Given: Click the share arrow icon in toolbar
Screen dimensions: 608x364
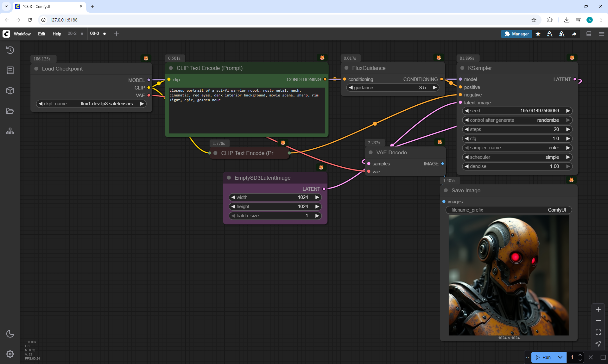Looking at the screenshot, I should click(574, 34).
